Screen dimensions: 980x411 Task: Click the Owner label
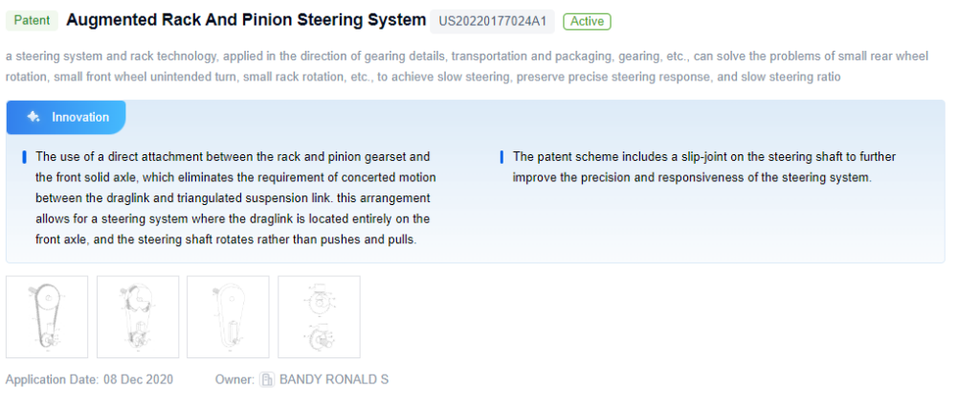(x=234, y=379)
